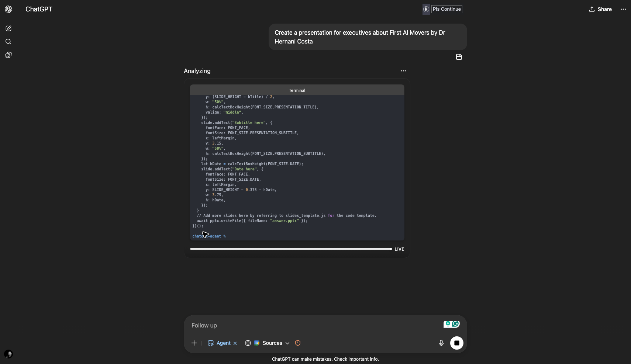Click the Terminal window title bar
The height and width of the screenshot is (364, 631).
coord(297,90)
